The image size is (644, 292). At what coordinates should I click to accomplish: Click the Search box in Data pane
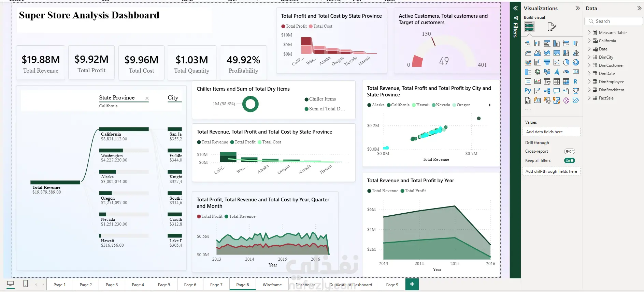click(x=614, y=21)
